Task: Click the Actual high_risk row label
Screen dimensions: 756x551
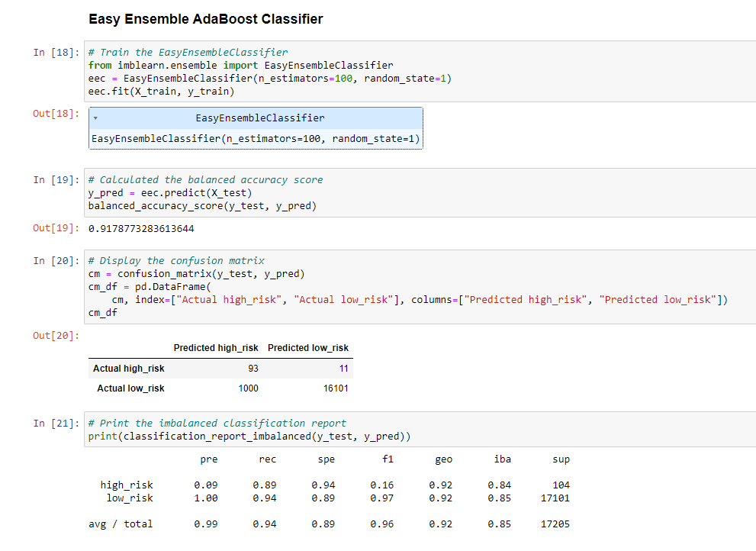Action: click(x=129, y=369)
